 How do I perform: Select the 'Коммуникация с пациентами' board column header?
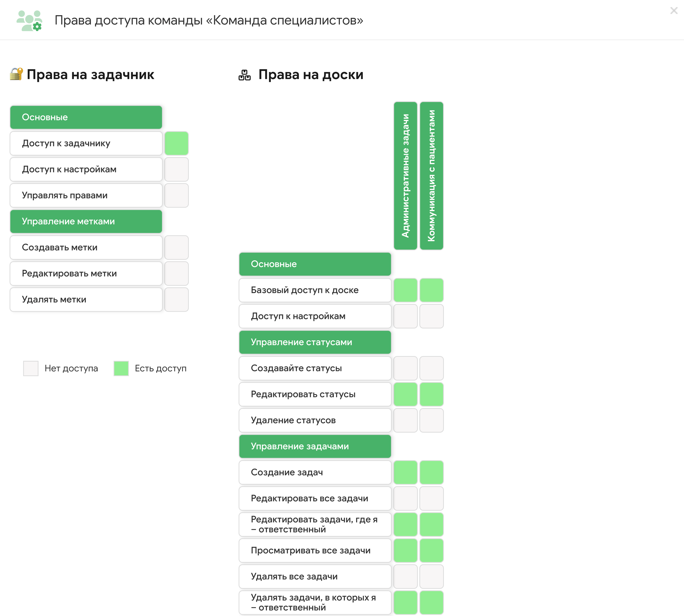(431, 176)
